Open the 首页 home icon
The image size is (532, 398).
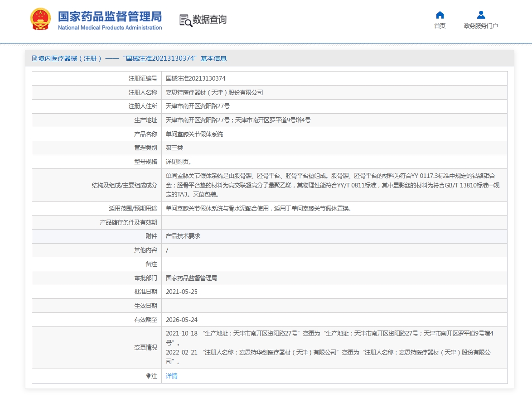440,15
